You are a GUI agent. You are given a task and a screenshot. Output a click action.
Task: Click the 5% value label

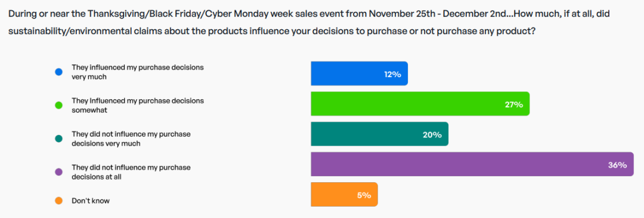click(x=364, y=195)
